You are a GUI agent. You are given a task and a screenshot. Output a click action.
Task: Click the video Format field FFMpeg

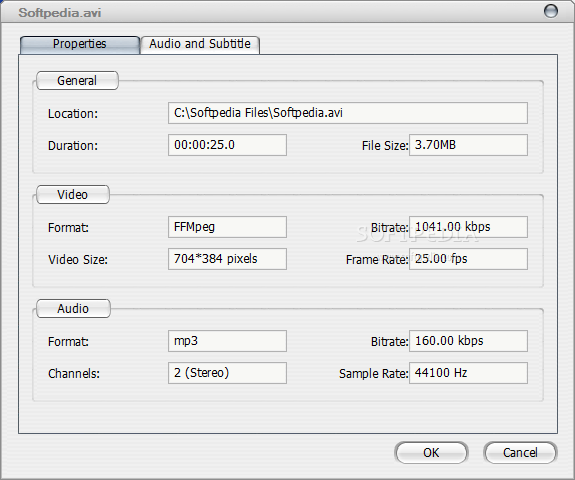(227, 227)
